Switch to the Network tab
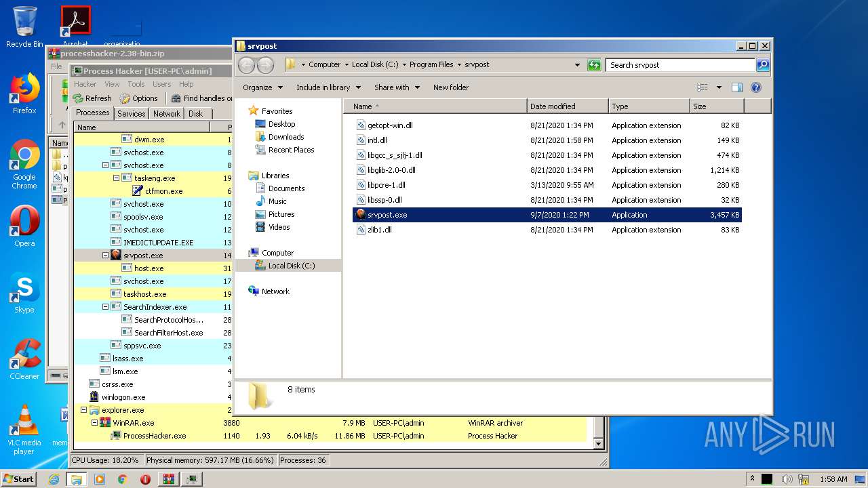The width and height of the screenshot is (868, 488). (167, 114)
